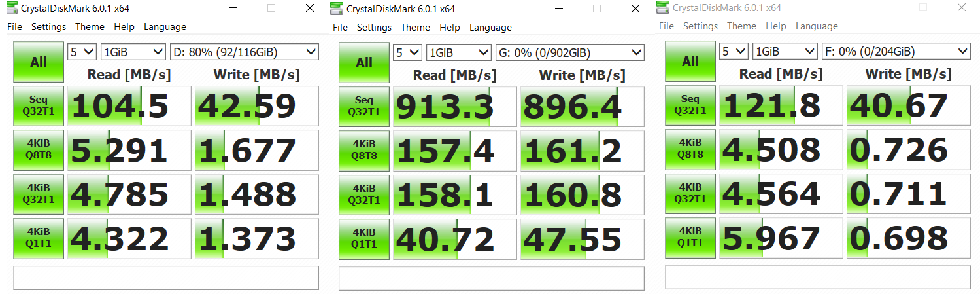Select the 104.5 sequential read result
This screenshot has width=980, height=294.
(x=129, y=106)
